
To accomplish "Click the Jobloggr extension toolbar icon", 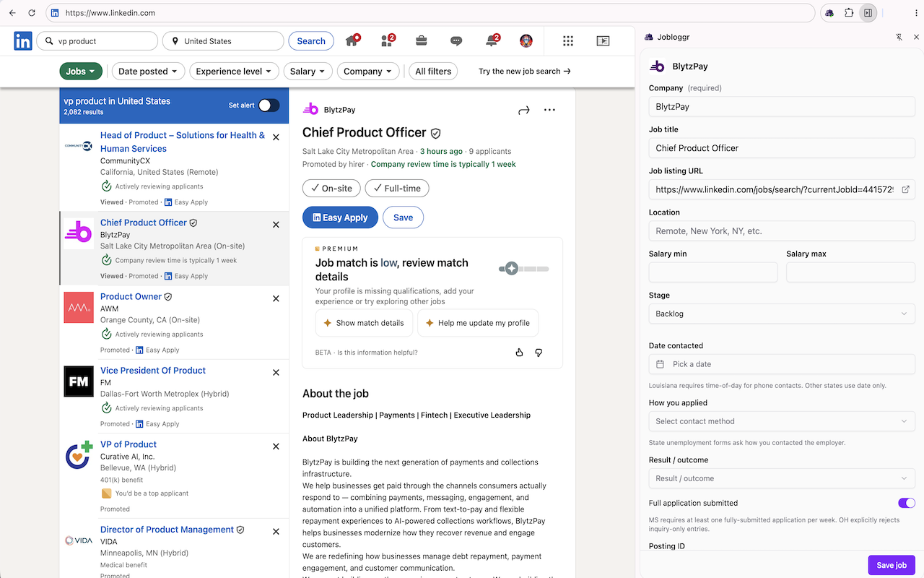I will click(x=829, y=13).
